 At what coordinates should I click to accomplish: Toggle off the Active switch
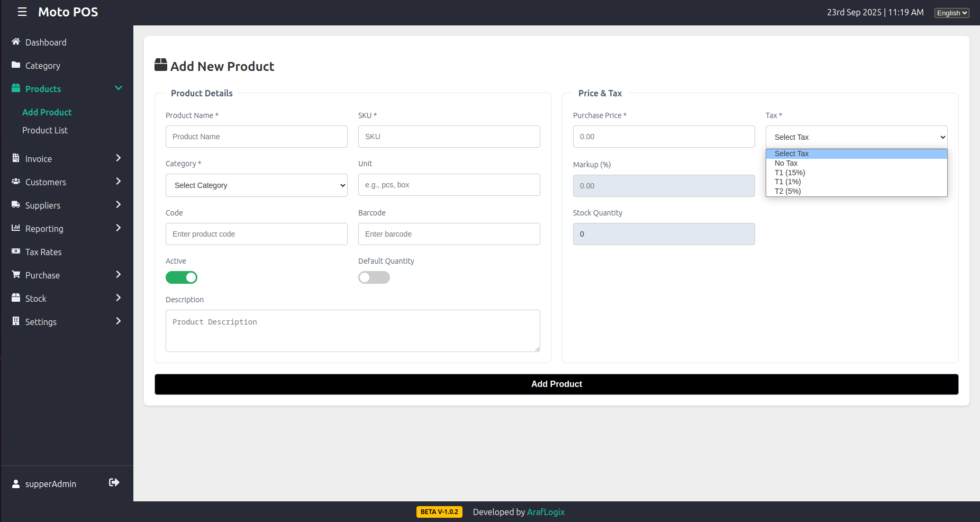[182, 277]
